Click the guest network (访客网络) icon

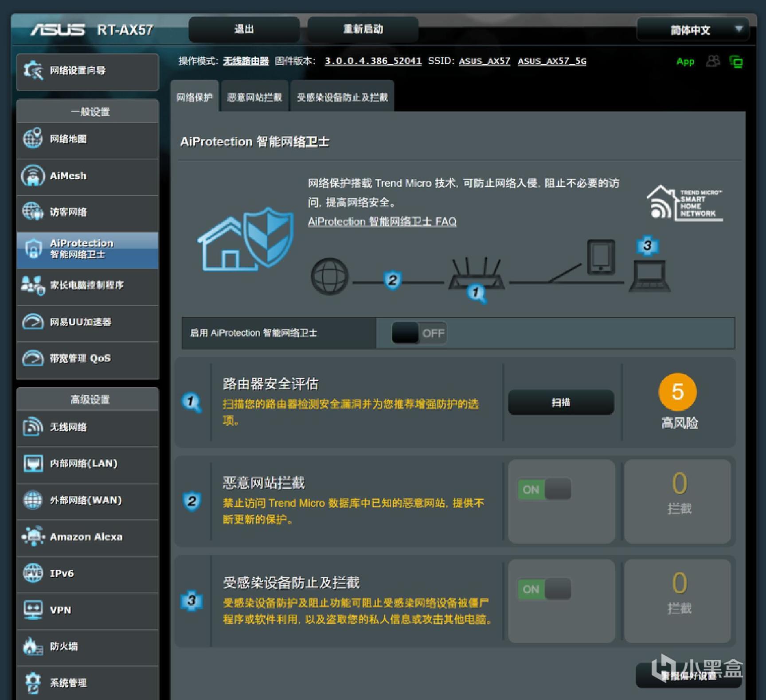tap(33, 212)
